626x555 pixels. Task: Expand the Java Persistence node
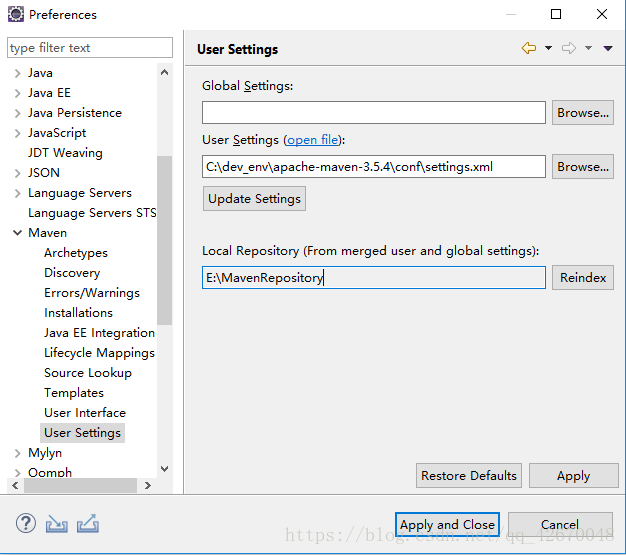click(17, 113)
